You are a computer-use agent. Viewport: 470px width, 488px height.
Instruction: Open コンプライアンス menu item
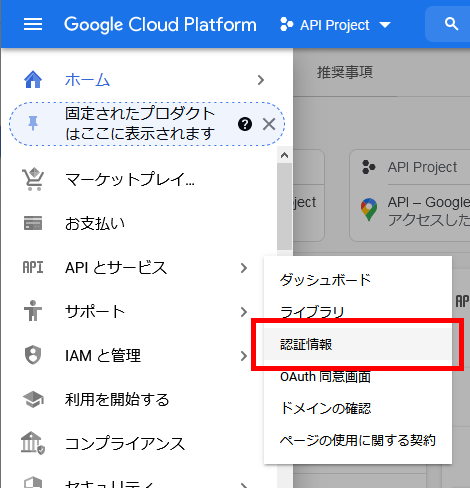click(125, 444)
